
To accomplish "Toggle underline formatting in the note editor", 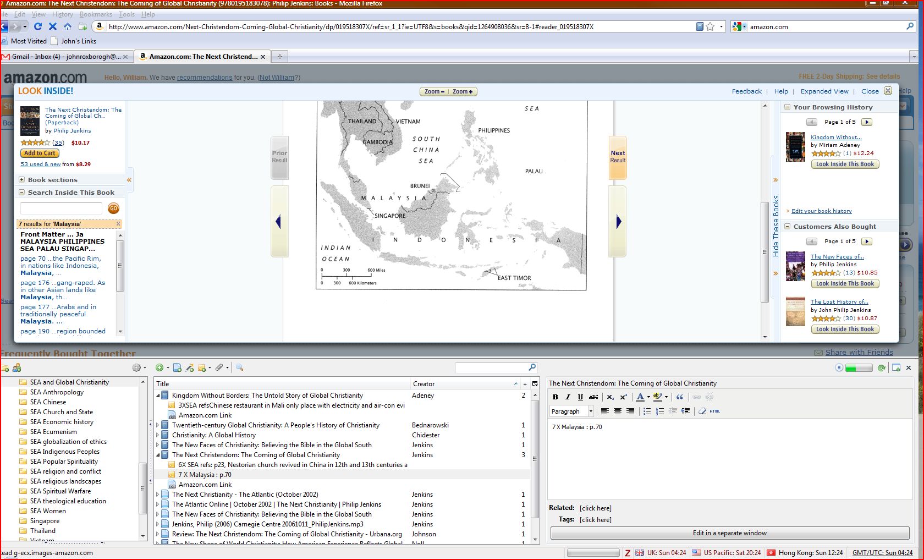I will point(580,397).
